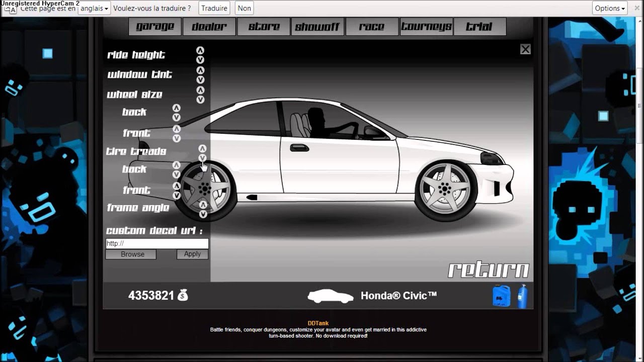
Task: Click the 4353821 money amount
Action: 151,296
